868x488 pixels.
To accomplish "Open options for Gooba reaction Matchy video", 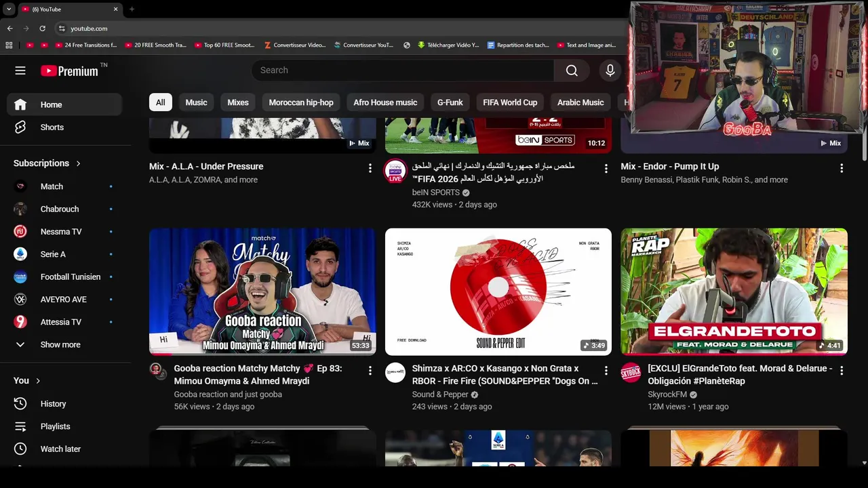I will pos(370,371).
